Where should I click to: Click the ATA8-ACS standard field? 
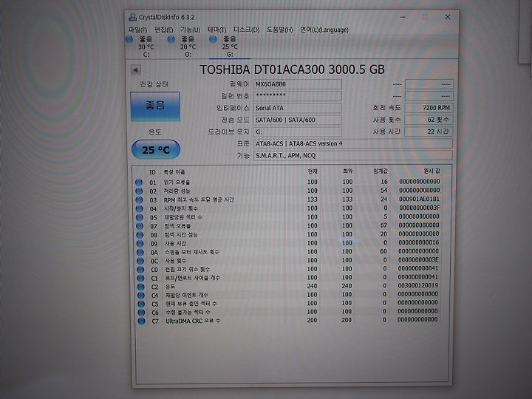click(x=353, y=143)
